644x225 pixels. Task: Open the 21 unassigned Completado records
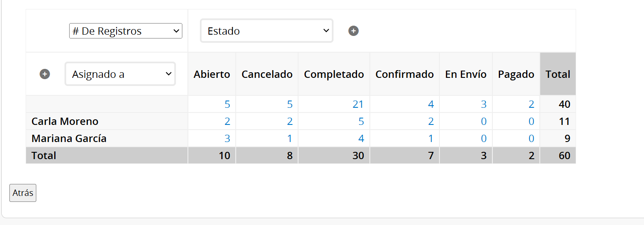(358, 104)
